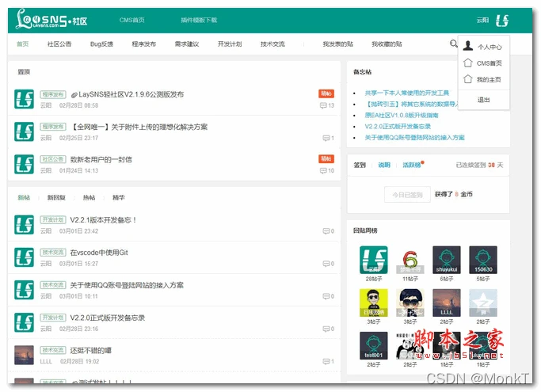Switch to the 新帖 list tab
Screen dimensions: 541x392
(24, 197)
